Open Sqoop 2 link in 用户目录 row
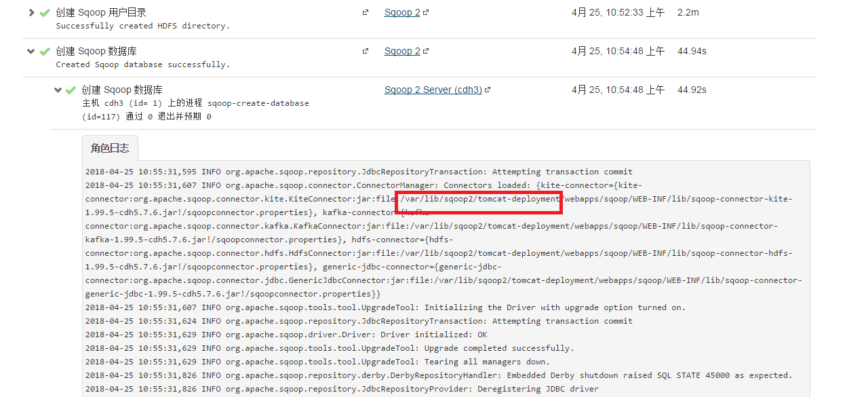The height and width of the screenshot is (397, 868). [402, 12]
